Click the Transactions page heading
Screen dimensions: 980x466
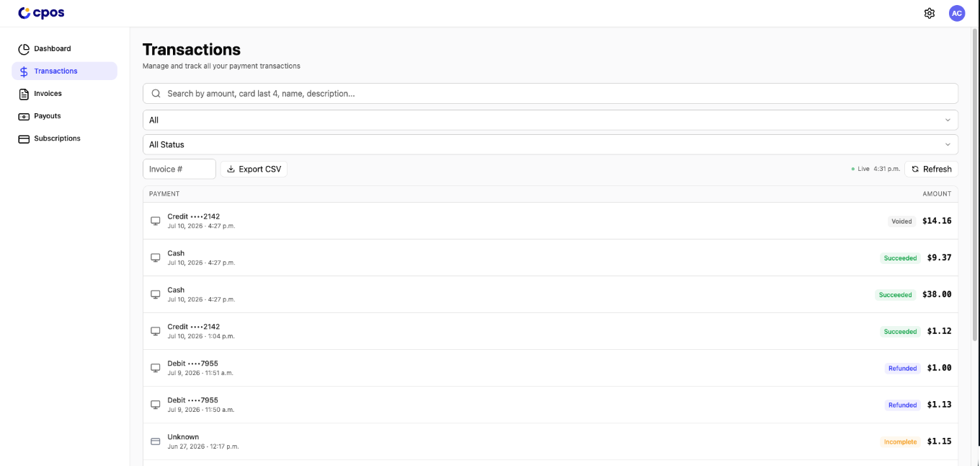(192, 49)
